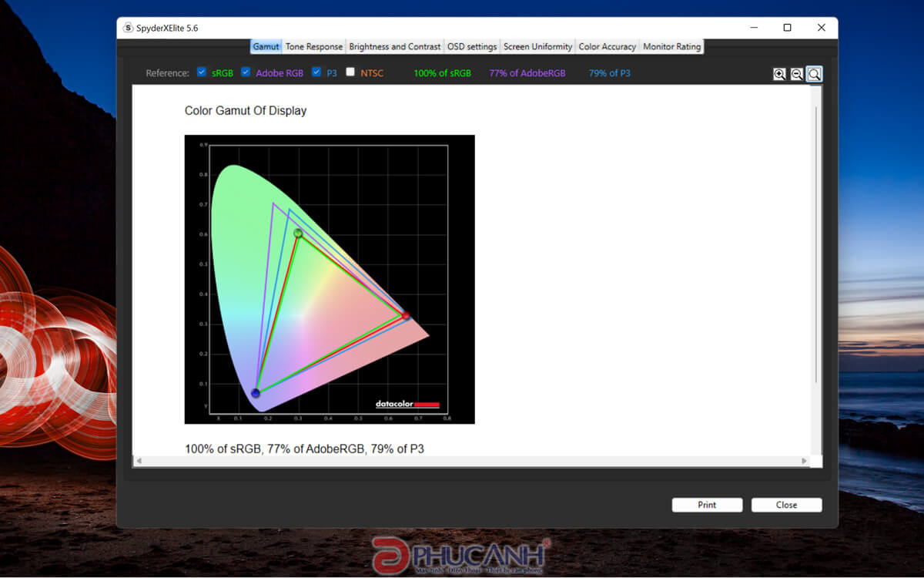Click the "Color Gamut Of Display" heading
The height and width of the screenshot is (578, 924).
coord(246,111)
